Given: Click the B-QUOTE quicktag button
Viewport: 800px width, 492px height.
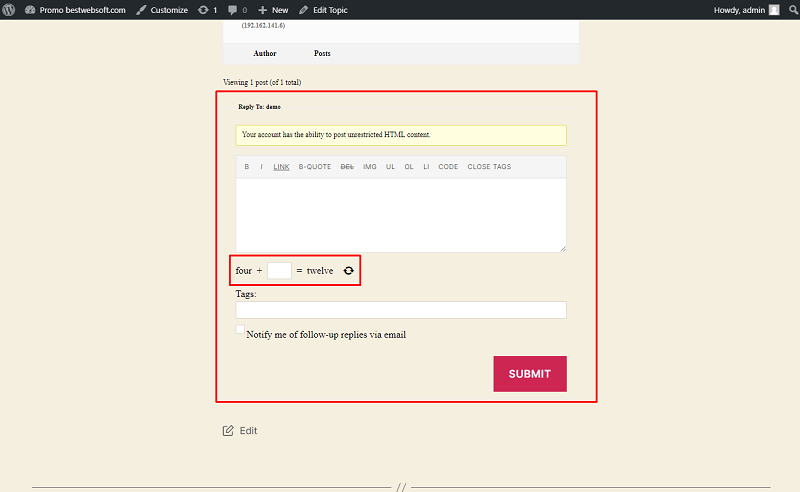Looking at the screenshot, I should coord(315,167).
